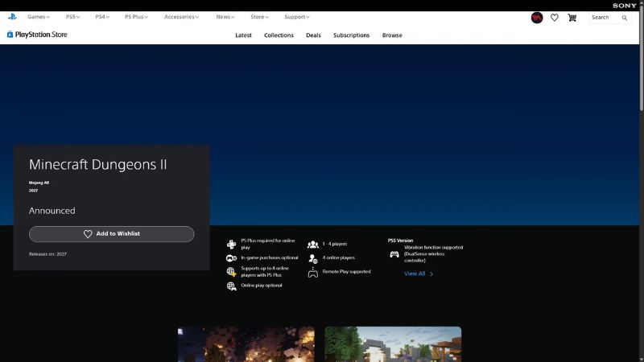Click the page vertical scrollbar
Viewport: 644px width, 362px height.
[x=642, y=57]
